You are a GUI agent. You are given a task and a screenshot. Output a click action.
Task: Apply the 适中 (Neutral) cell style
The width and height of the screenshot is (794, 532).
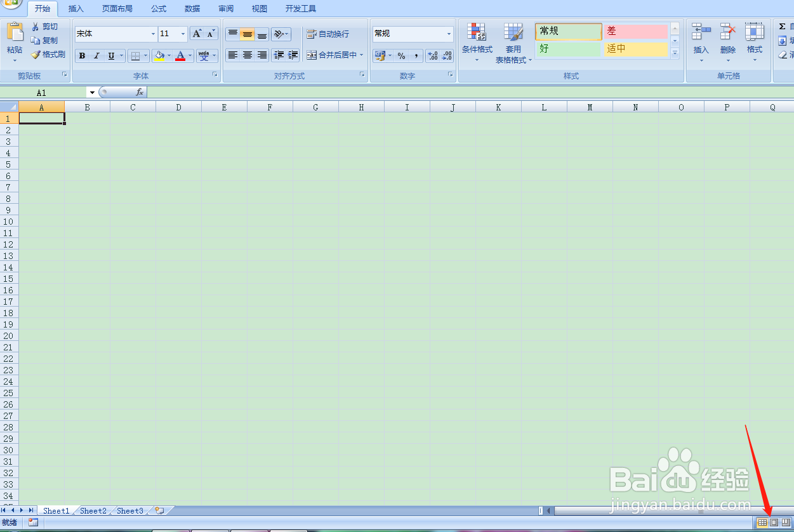coord(635,49)
